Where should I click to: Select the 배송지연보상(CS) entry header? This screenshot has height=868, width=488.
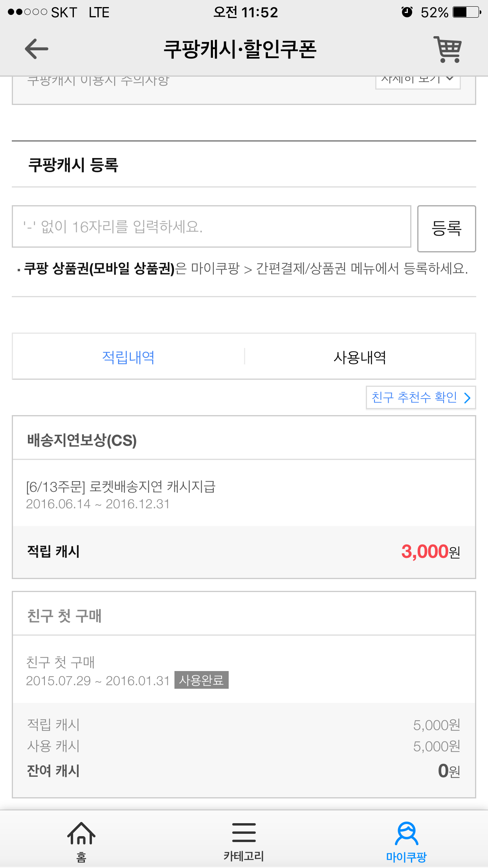[x=82, y=440]
